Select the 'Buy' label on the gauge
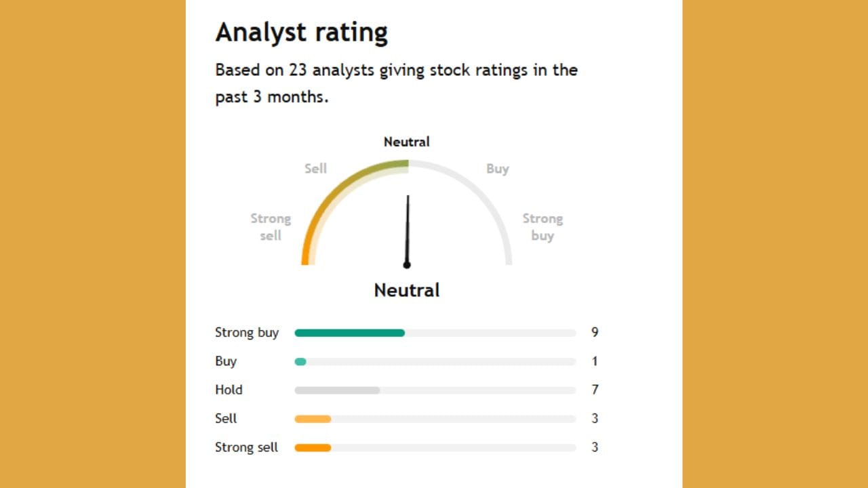 pos(497,169)
